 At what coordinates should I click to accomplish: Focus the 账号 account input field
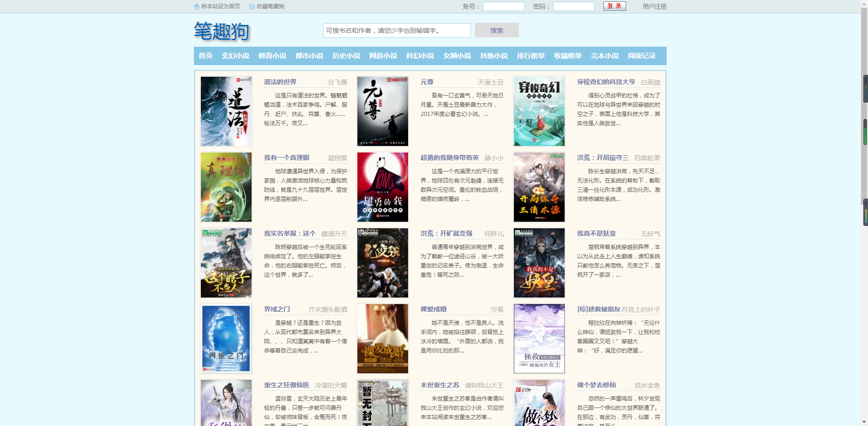pyautogui.click(x=504, y=6)
